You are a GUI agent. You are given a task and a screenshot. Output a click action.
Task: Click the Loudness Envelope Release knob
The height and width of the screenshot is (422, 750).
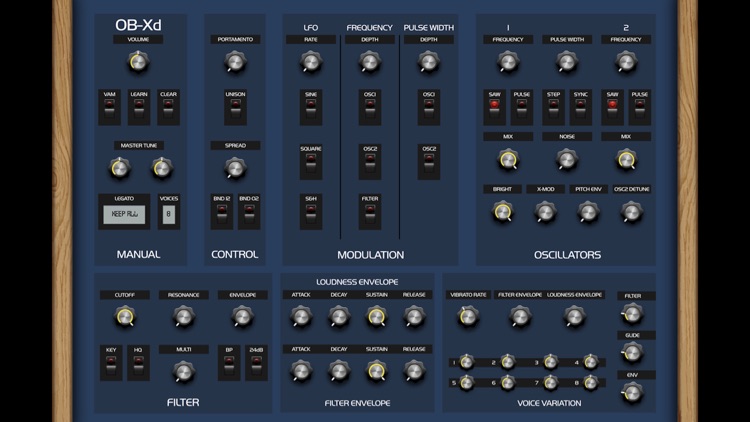tap(414, 317)
